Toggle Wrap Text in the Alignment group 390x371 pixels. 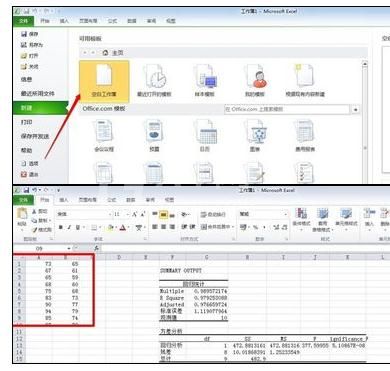[x=213, y=214]
